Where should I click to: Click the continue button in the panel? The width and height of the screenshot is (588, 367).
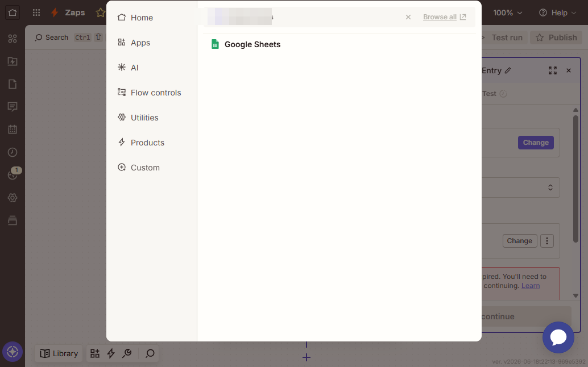tap(527, 316)
